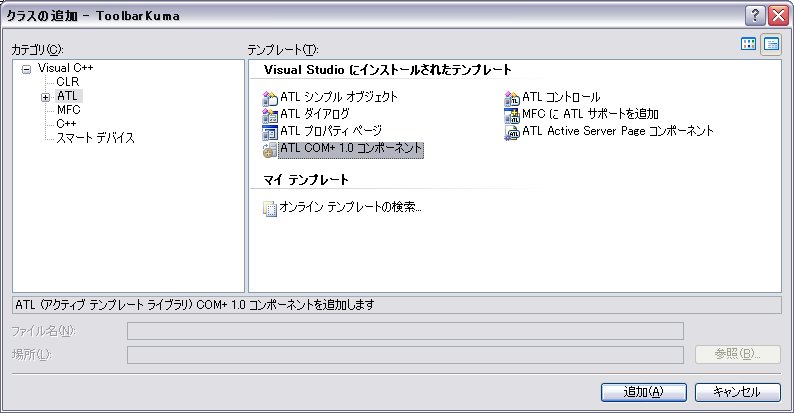Select the スマート デバイス category
This screenshot has width=794, height=413.
pyautogui.click(x=95, y=138)
